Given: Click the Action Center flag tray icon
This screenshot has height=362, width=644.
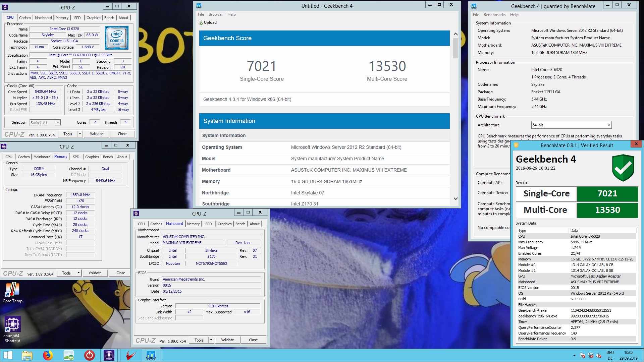Looking at the screenshot, I should tap(583, 356).
